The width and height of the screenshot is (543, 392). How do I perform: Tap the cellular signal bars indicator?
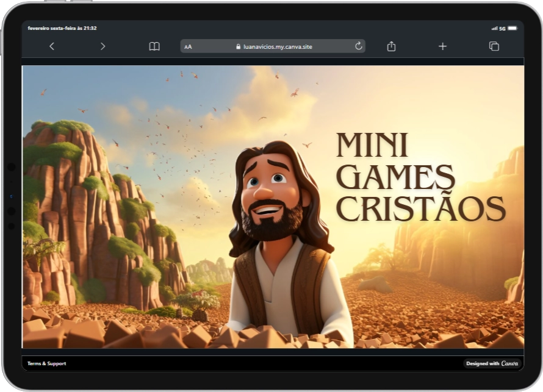[x=494, y=28]
